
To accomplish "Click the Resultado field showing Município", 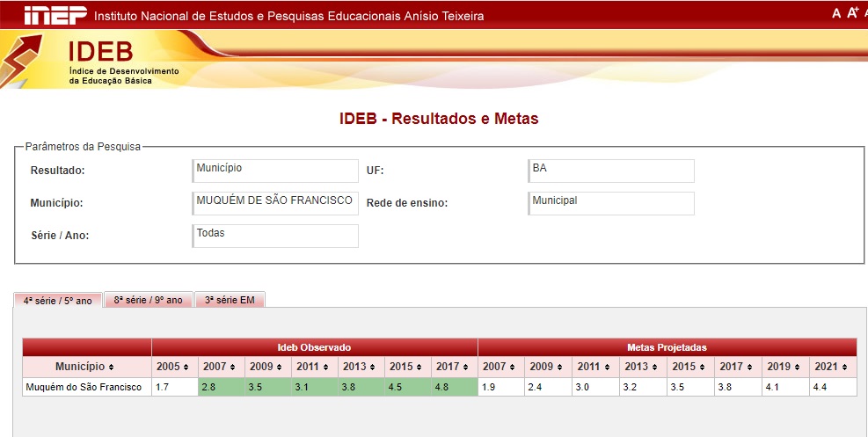I will [275, 171].
